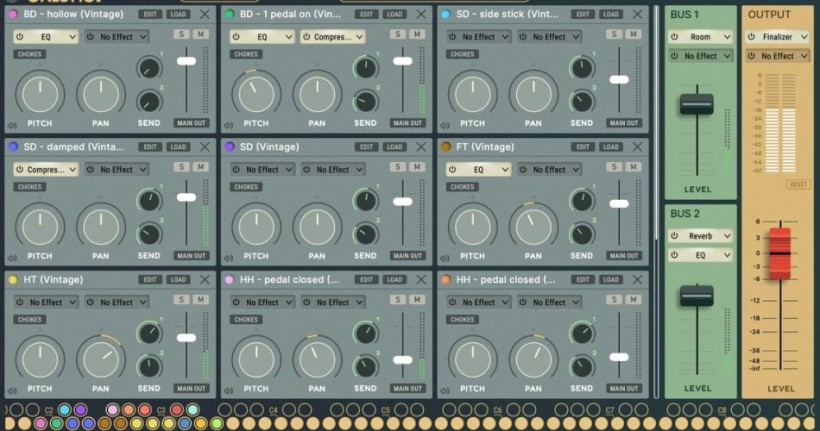Toggle mute on the FT (Vintage) pad

coord(632,167)
